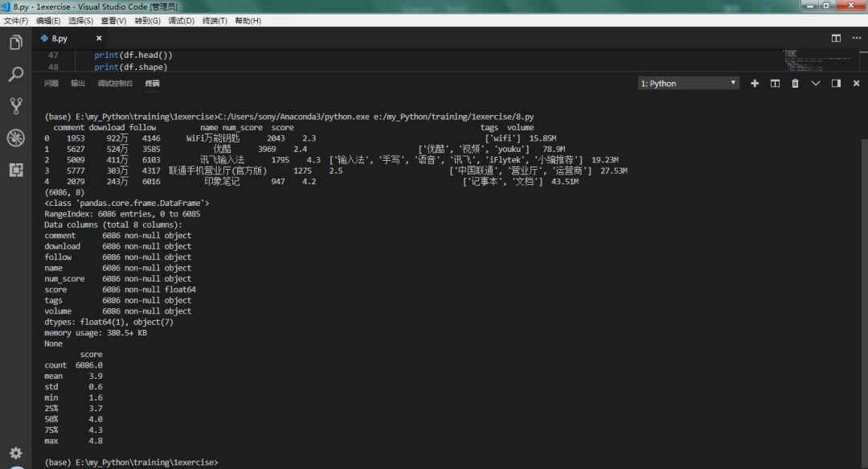
Task: Open the 调试(D) menu
Action: coord(181,20)
